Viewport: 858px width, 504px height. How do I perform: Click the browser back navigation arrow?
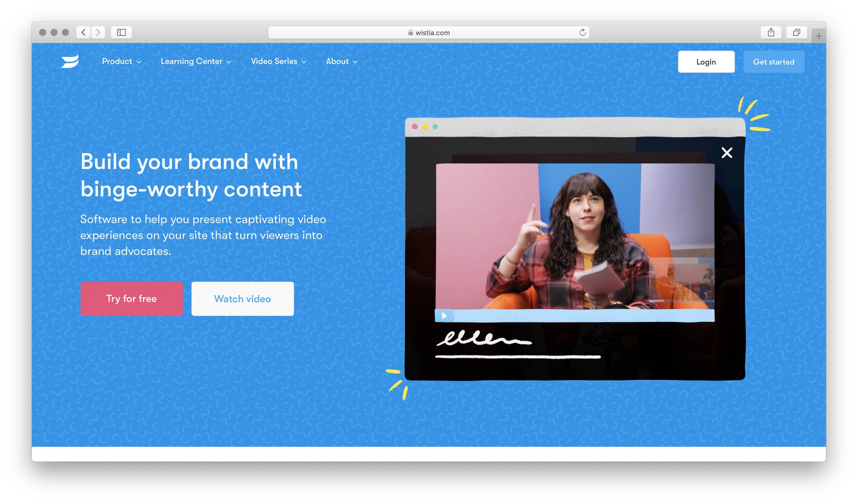point(83,32)
